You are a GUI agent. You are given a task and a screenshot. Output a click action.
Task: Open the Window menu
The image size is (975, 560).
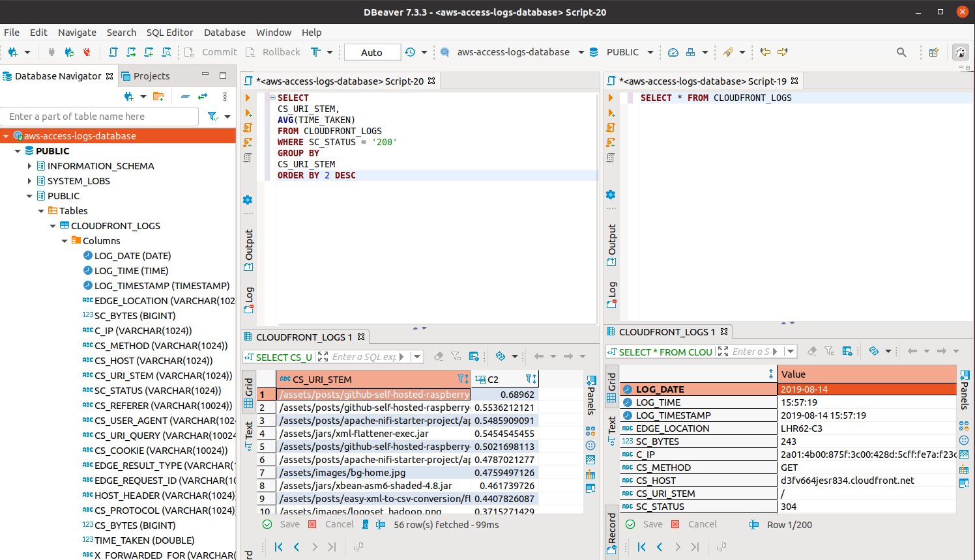click(x=274, y=33)
